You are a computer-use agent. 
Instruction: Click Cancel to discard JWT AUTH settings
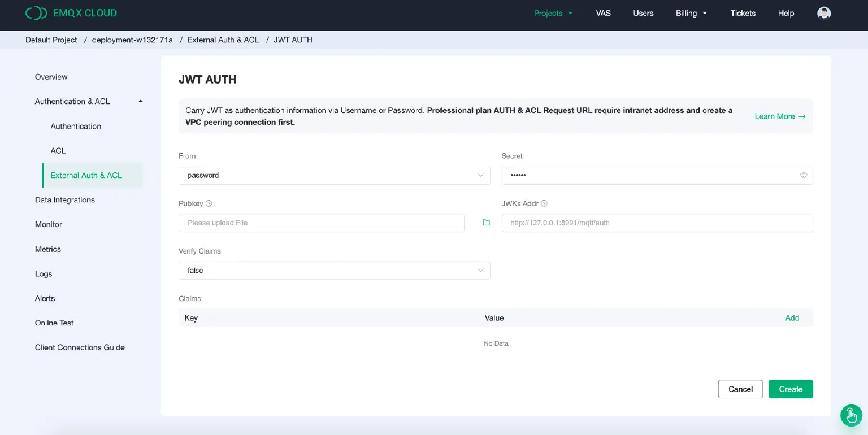[x=740, y=389]
